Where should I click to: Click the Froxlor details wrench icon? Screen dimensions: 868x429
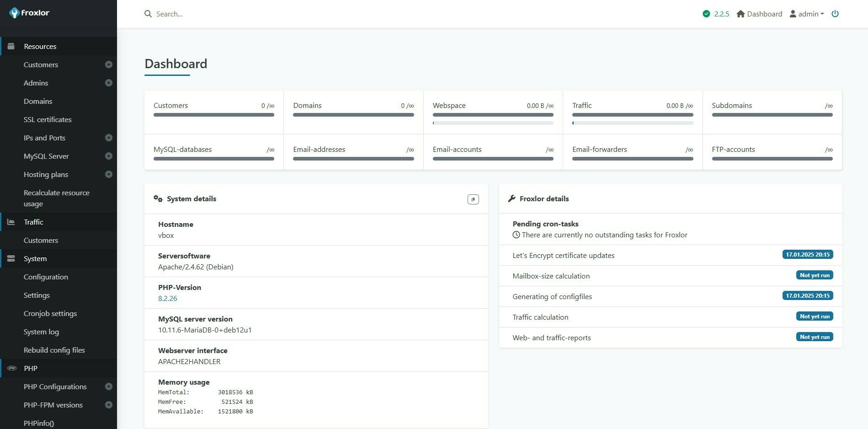[511, 198]
